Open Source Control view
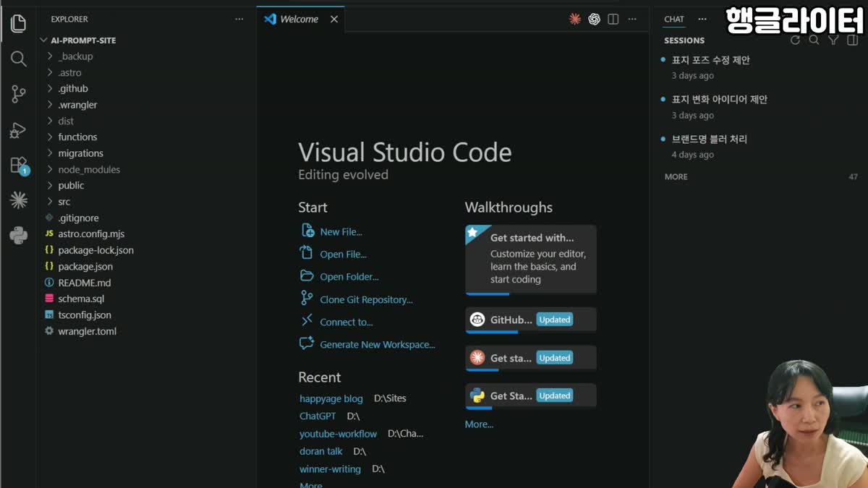The height and width of the screenshot is (488, 868). (x=18, y=94)
